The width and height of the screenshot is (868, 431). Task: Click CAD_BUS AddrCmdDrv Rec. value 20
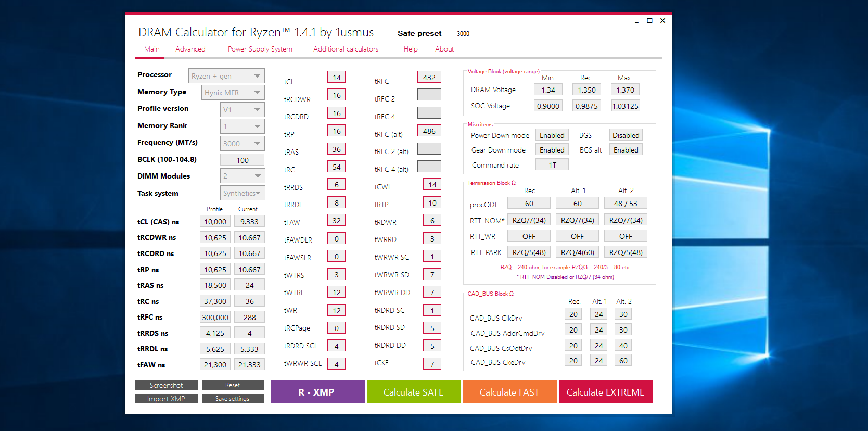point(573,330)
